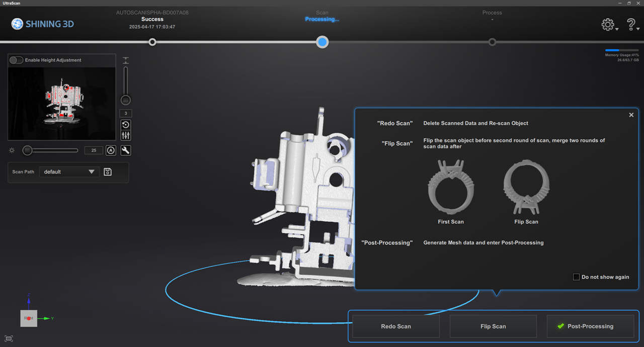Screen dimensions: 644x347
Task: Toggle Enable Height Adjustment switch
Action: pos(17,60)
